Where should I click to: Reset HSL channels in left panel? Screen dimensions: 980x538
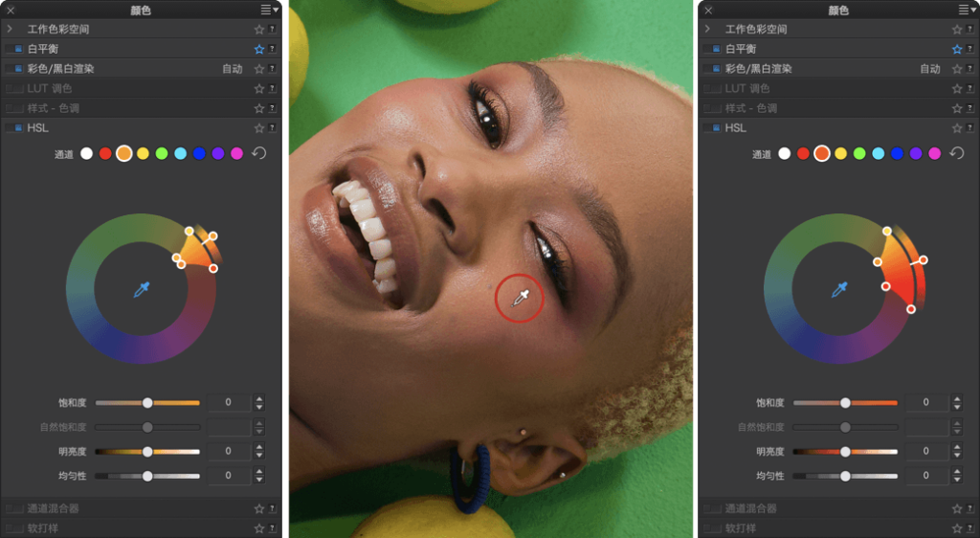(x=258, y=153)
